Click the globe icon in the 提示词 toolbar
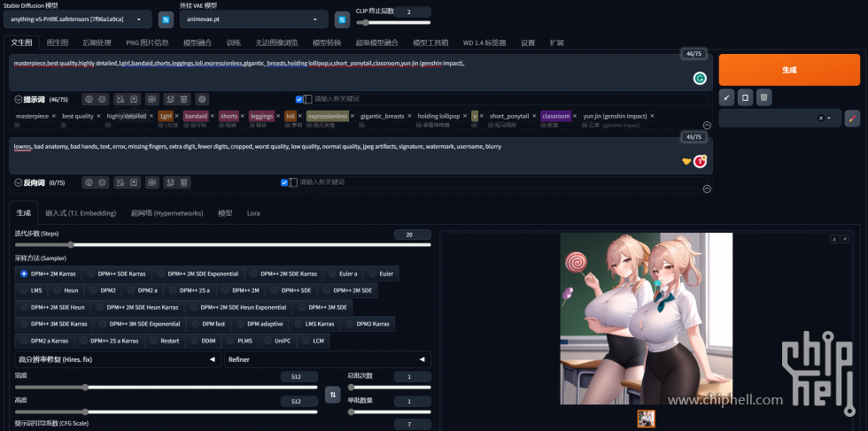Image resolution: width=868 pixels, height=431 pixels. point(89,99)
